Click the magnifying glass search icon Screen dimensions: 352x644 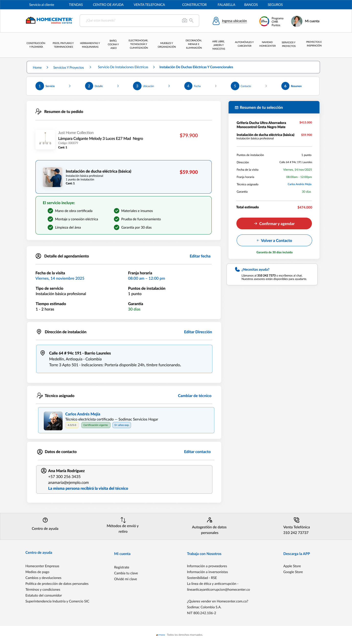tap(191, 21)
